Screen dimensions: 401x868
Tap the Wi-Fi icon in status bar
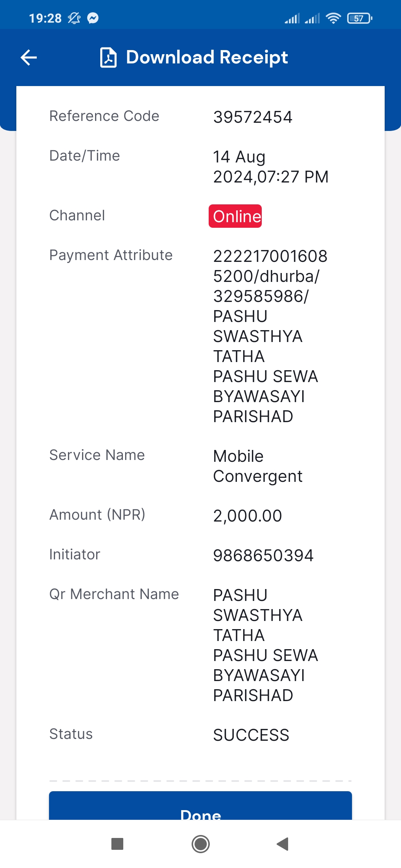pyautogui.click(x=333, y=18)
